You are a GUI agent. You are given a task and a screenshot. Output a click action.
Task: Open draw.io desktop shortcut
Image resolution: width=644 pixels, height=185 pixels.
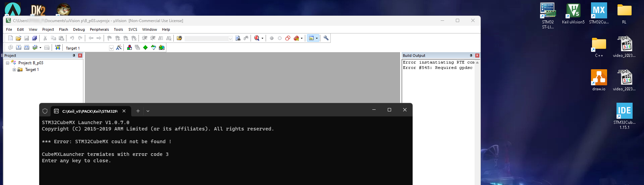click(x=599, y=80)
